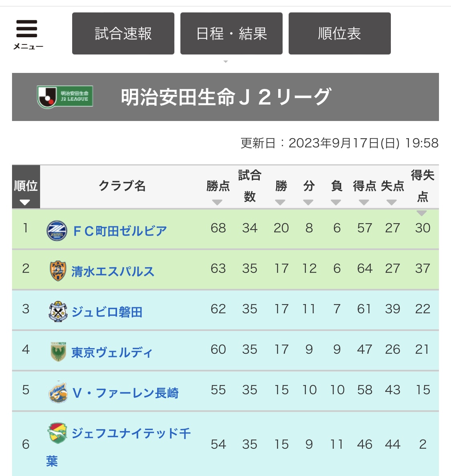Sort table by 順位 column arrow
The image size is (451, 476).
(24, 202)
